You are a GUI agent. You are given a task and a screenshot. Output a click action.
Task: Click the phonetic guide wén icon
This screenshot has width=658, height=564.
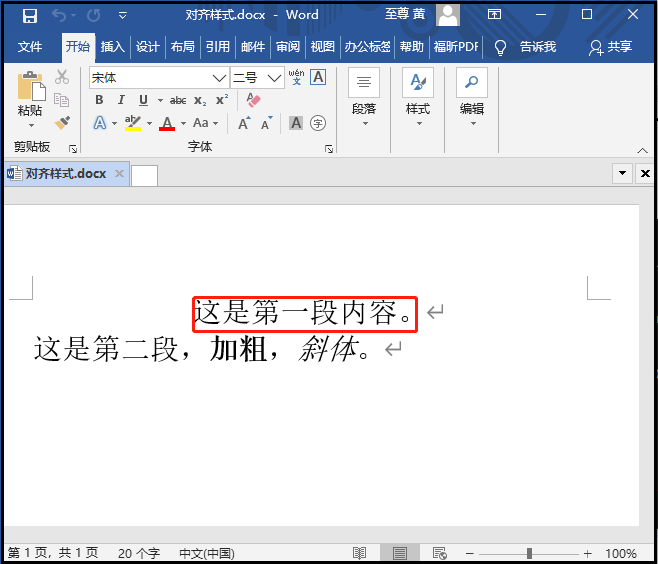click(x=296, y=77)
